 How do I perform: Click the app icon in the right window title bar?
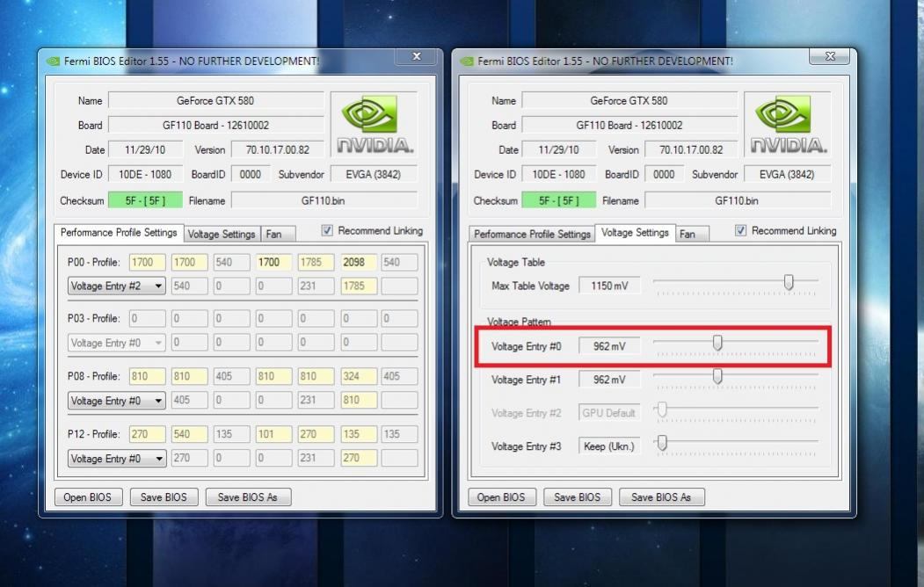click(467, 62)
